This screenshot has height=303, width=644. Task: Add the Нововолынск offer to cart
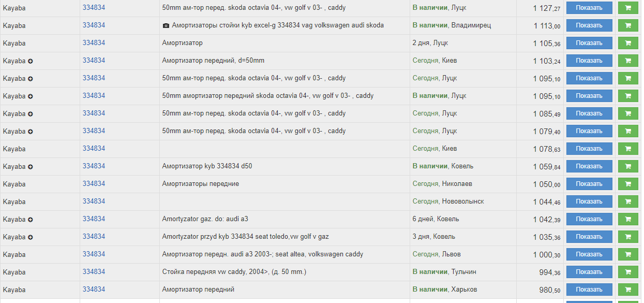tap(628, 201)
